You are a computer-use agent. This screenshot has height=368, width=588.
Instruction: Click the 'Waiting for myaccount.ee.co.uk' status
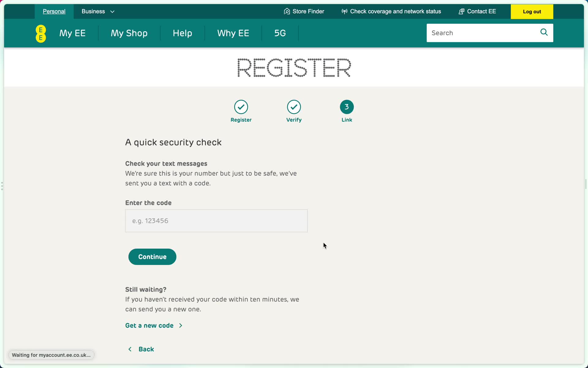point(51,355)
